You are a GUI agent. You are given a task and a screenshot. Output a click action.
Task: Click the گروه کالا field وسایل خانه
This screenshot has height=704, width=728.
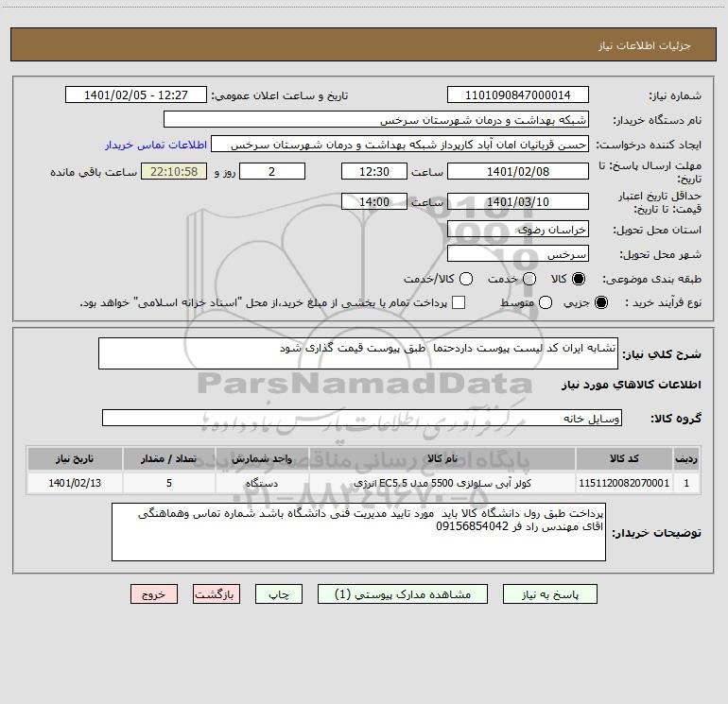(362, 418)
